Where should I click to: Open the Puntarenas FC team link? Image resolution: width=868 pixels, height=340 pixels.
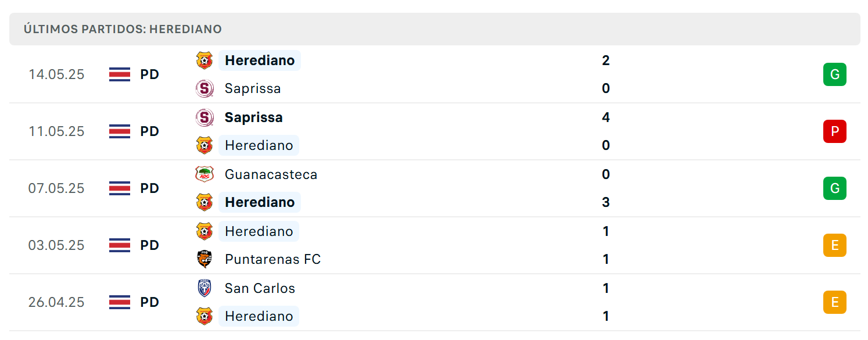[272, 259]
